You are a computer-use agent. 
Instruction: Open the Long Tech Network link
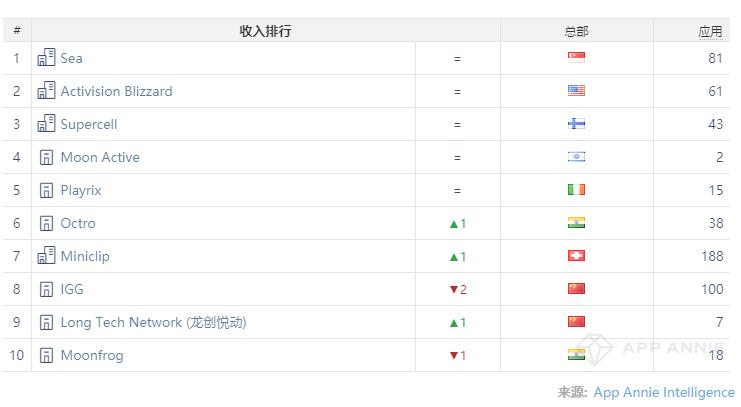click(153, 322)
